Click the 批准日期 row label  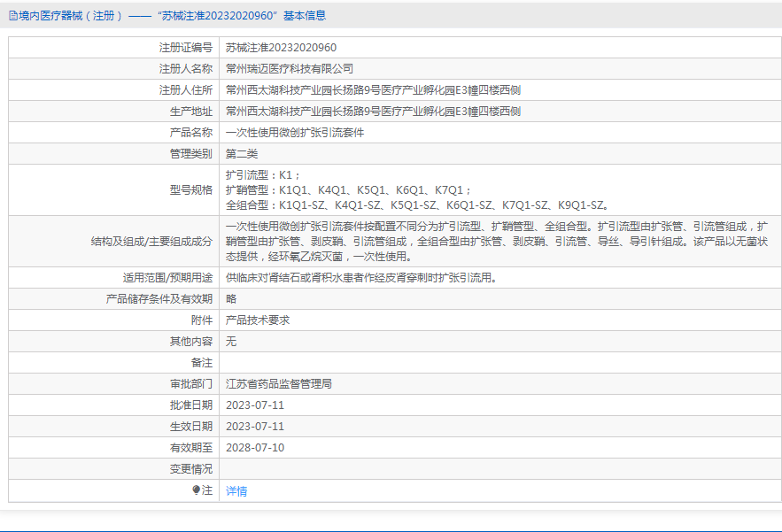191,405
